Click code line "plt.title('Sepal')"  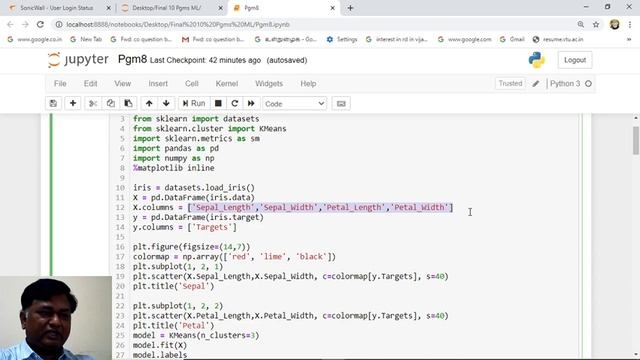pyautogui.click(x=173, y=286)
